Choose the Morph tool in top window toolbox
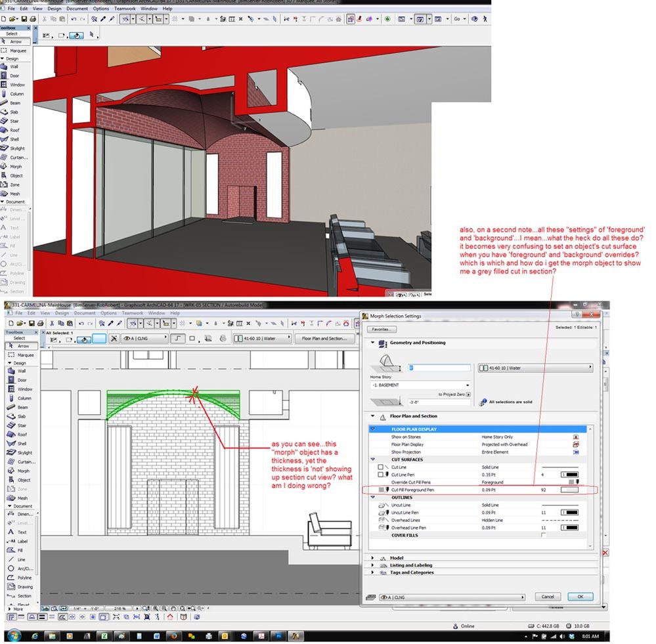The image size is (656, 644). pyautogui.click(x=15, y=167)
